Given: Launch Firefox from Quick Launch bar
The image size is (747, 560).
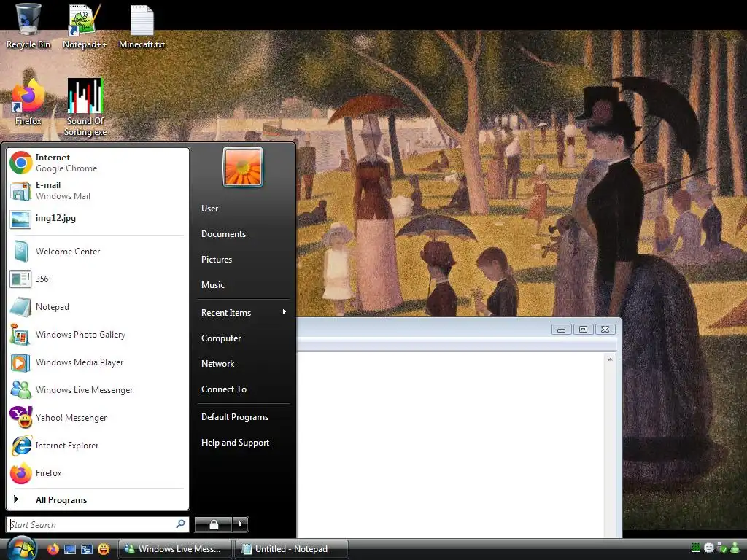Looking at the screenshot, I should point(53,549).
